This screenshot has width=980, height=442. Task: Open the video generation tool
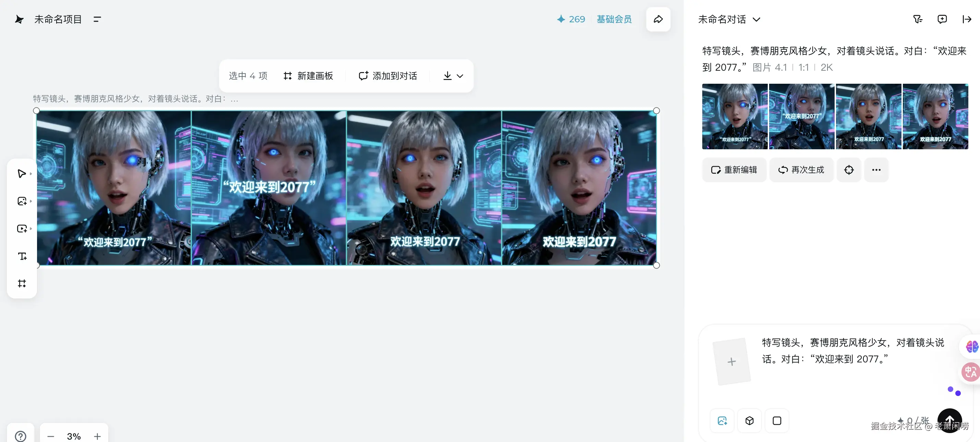[22, 229]
